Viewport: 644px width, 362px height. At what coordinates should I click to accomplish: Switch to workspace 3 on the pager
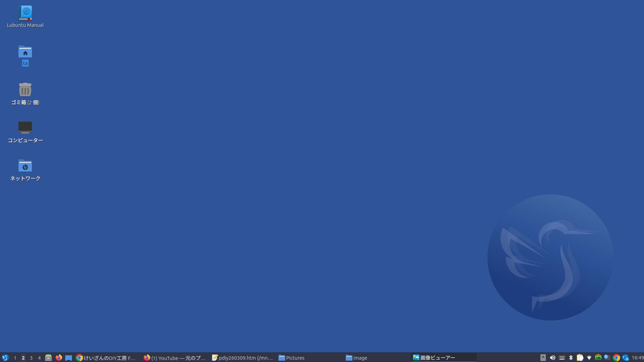(x=31, y=358)
